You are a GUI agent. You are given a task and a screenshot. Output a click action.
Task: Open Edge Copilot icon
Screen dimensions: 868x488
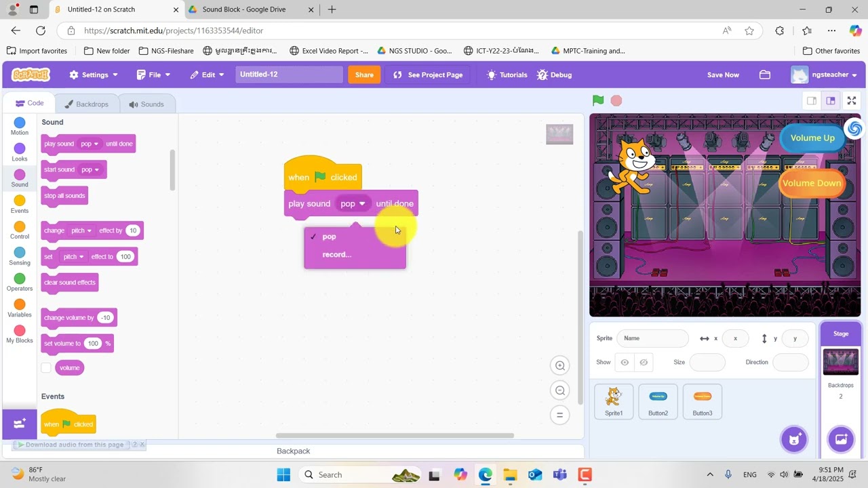click(x=856, y=30)
